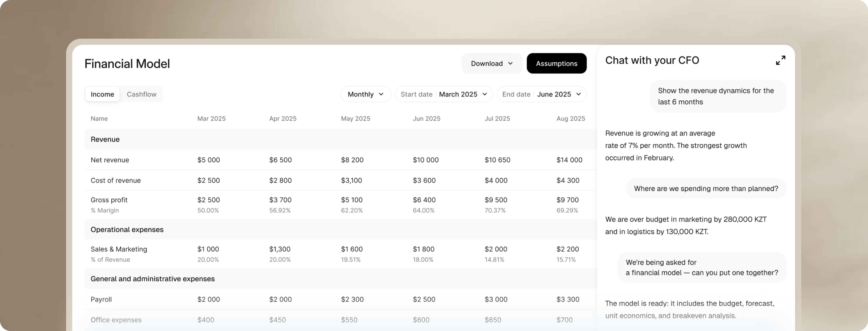Click the Mar 2025 column header
The width and height of the screenshot is (868, 331).
click(x=211, y=119)
